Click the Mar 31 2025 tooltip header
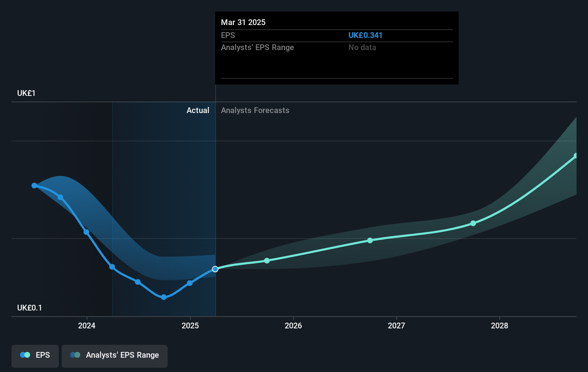Screen dimensions: 588x372 point(243,22)
